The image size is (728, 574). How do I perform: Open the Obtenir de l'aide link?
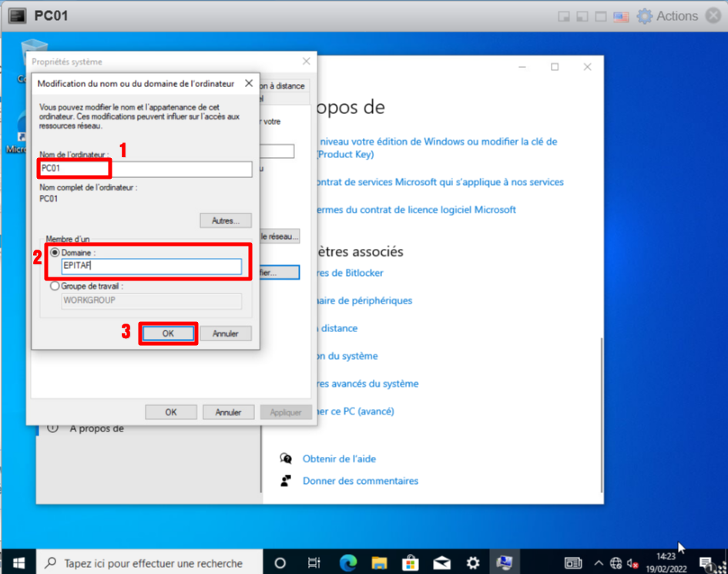[x=339, y=458]
